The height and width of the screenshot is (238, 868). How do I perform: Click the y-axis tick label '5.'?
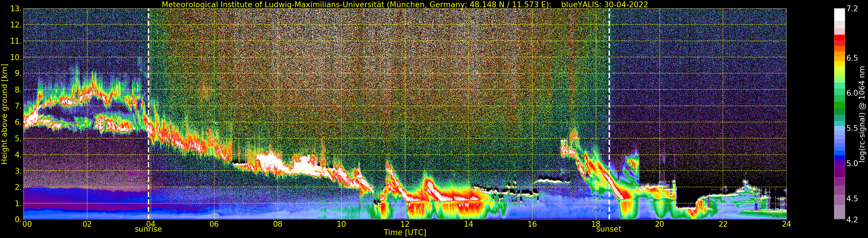(x=18, y=138)
